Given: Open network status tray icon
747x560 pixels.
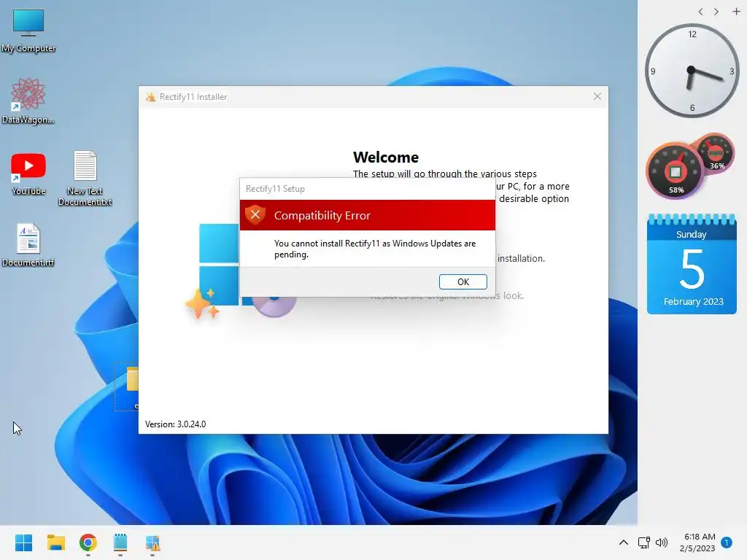Looking at the screenshot, I should [643, 542].
